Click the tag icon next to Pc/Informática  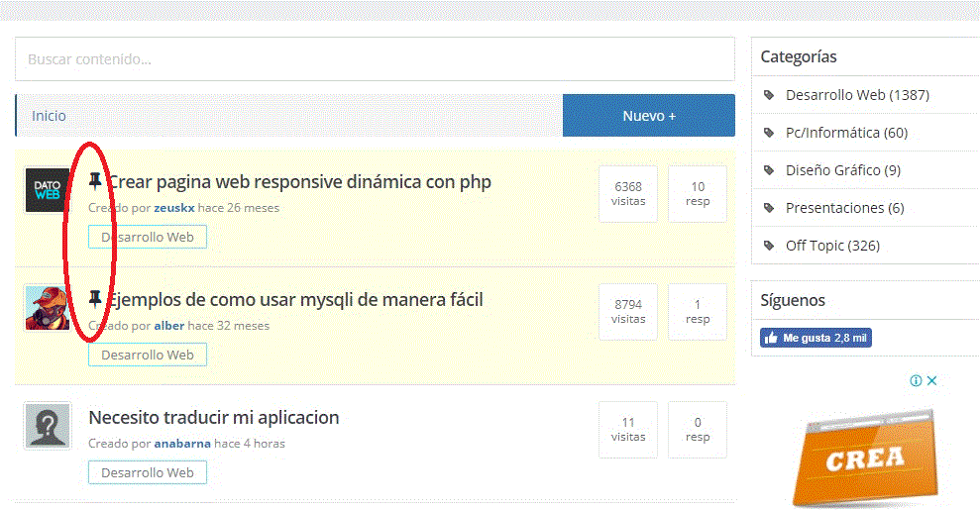pyautogui.click(x=770, y=133)
